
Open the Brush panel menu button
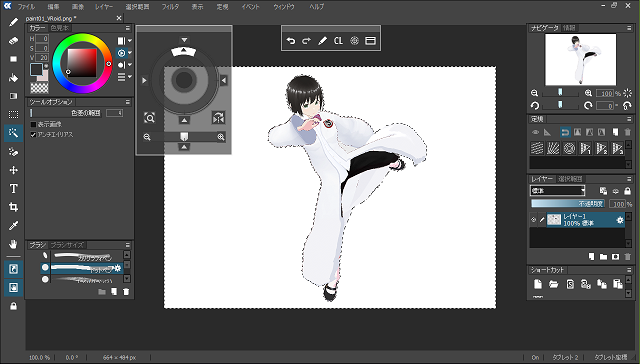127,245
